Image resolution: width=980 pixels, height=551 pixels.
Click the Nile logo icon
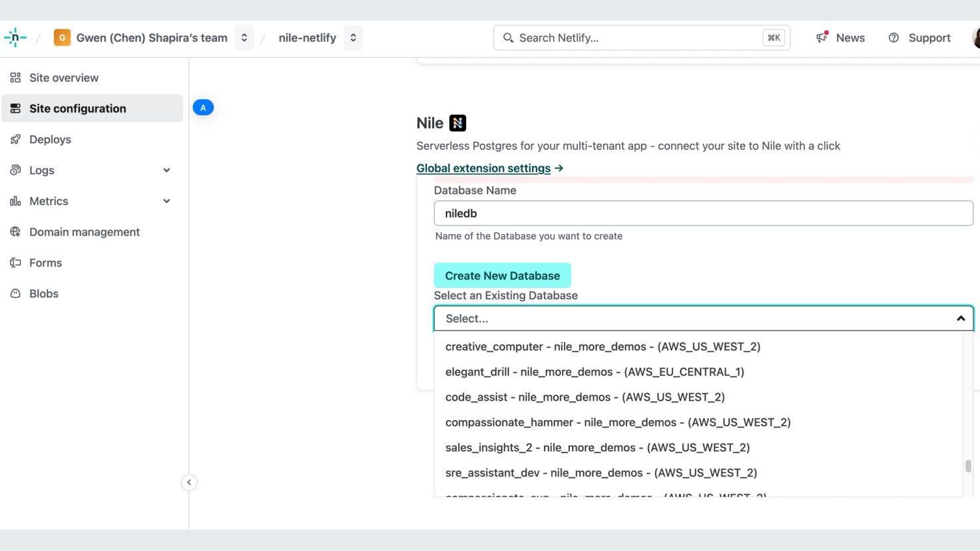point(457,123)
